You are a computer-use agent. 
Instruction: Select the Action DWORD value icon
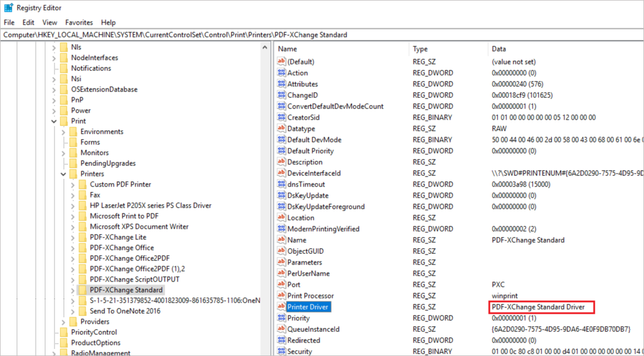[x=281, y=73]
